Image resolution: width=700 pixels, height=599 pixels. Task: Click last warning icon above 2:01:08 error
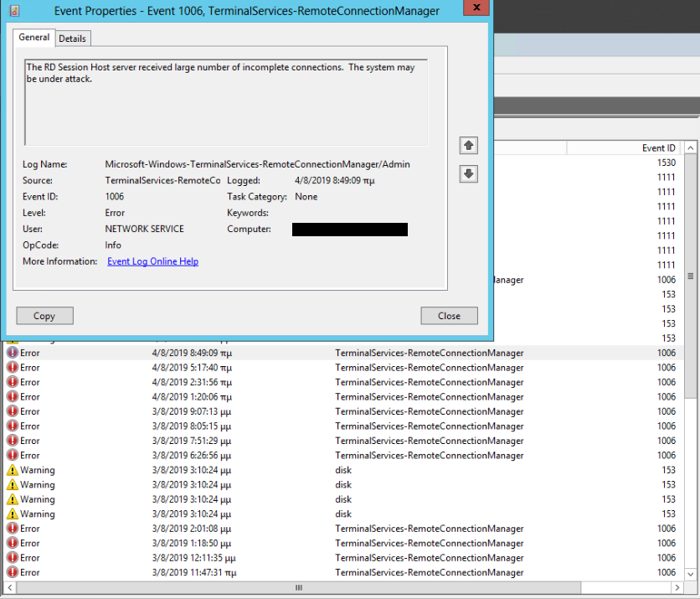[x=13, y=514]
